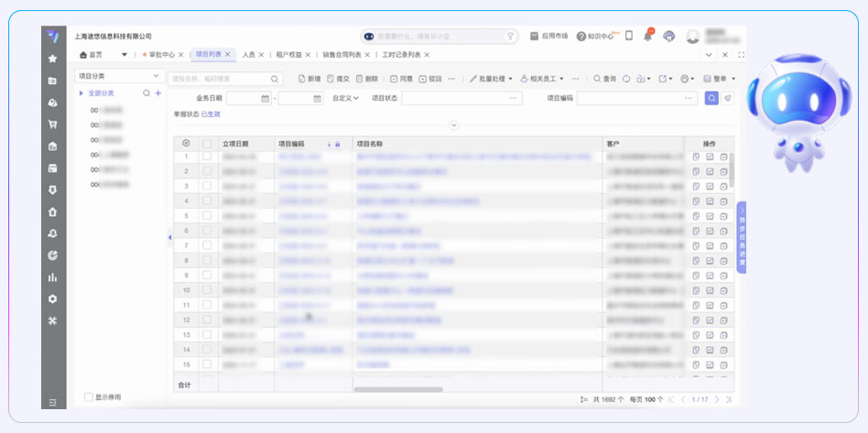Check the checkbox for row 9
Screen dimensions: 868x433
pyautogui.click(x=207, y=276)
